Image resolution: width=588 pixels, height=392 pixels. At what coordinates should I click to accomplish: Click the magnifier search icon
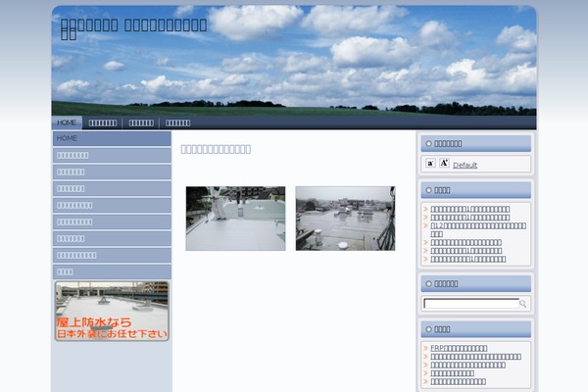point(522,304)
